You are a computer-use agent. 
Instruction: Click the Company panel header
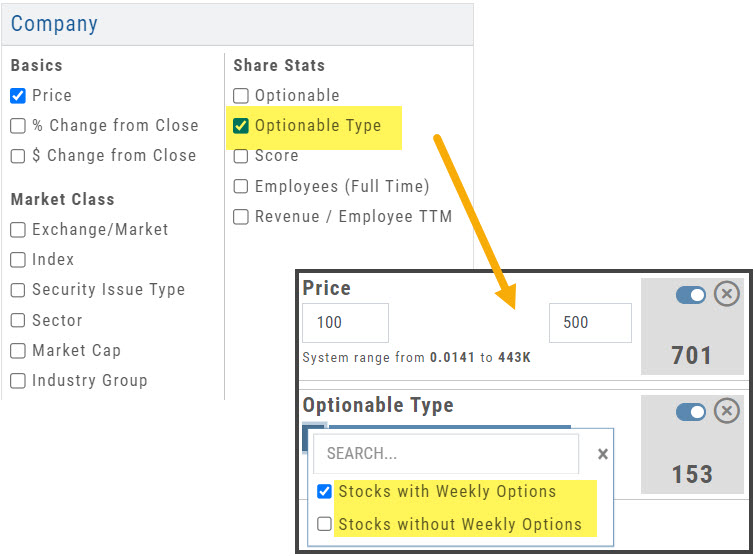point(237,23)
